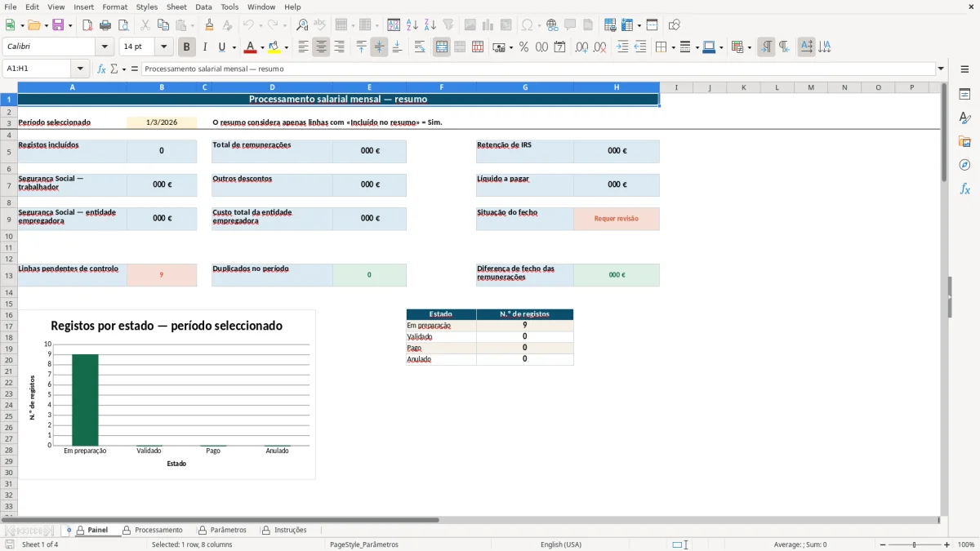Apply yellow background color swatch
The image size is (980, 551).
click(x=275, y=47)
